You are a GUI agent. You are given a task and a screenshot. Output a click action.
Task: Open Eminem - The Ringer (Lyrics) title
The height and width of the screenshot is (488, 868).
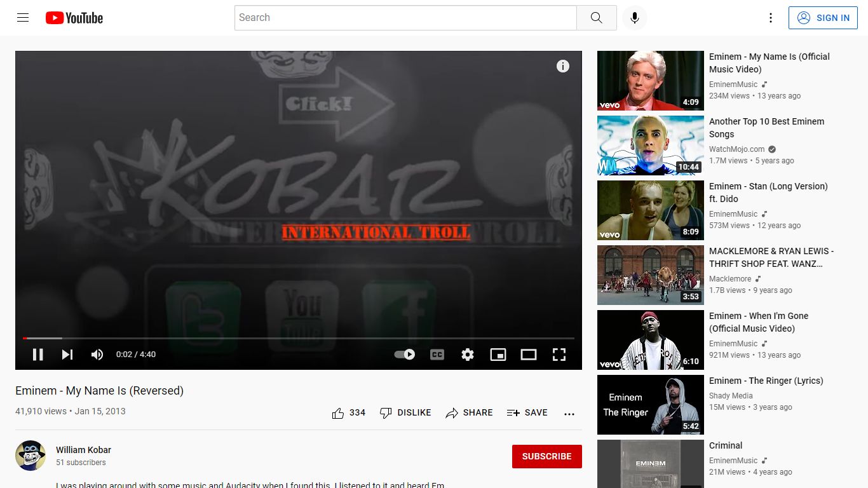(766, 381)
